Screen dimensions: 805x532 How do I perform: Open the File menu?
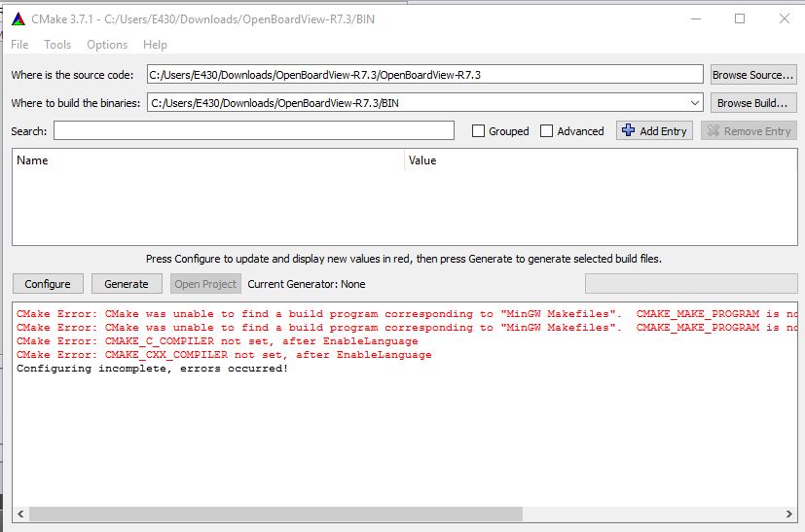pyautogui.click(x=19, y=45)
